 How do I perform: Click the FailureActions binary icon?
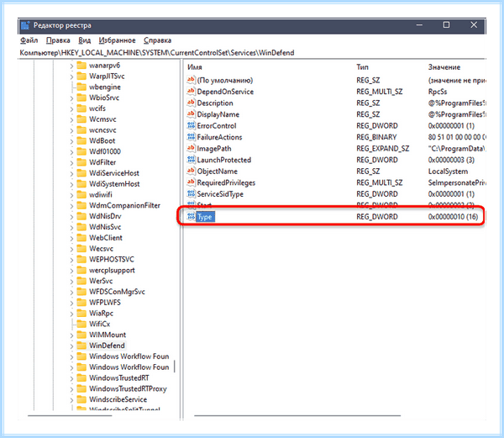pos(191,137)
